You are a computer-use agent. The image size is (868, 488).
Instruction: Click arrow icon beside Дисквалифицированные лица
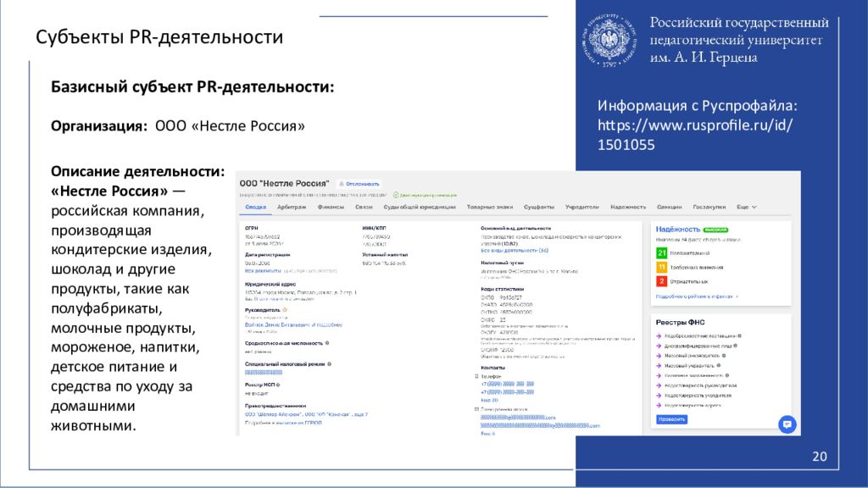(x=659, y=346)
